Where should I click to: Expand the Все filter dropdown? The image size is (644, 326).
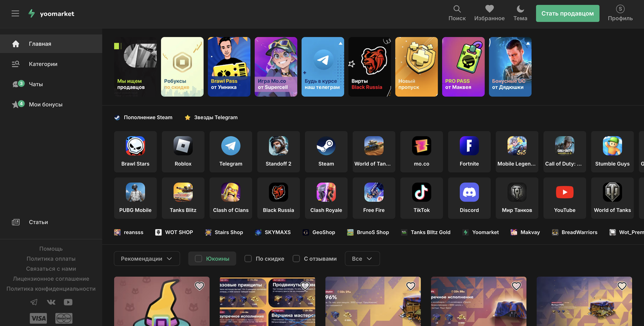(x=362, y=258)
